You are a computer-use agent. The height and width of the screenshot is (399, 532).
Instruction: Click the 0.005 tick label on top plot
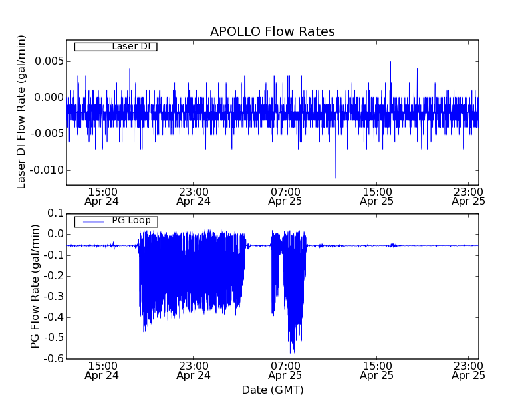click(x=49, y=61)
